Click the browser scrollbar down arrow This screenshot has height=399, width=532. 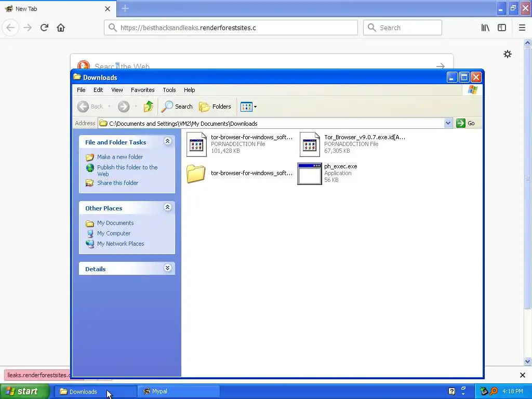[527, 362]
